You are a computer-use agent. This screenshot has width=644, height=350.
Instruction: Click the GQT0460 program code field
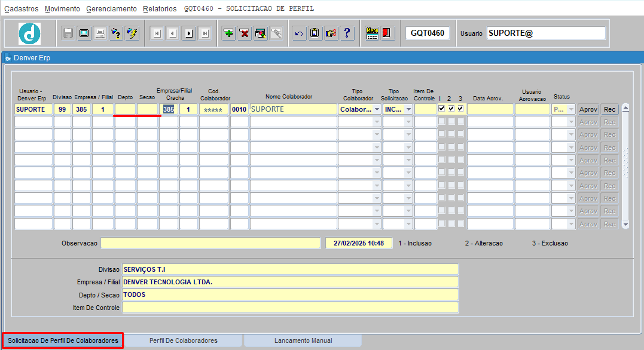(428, 33)
